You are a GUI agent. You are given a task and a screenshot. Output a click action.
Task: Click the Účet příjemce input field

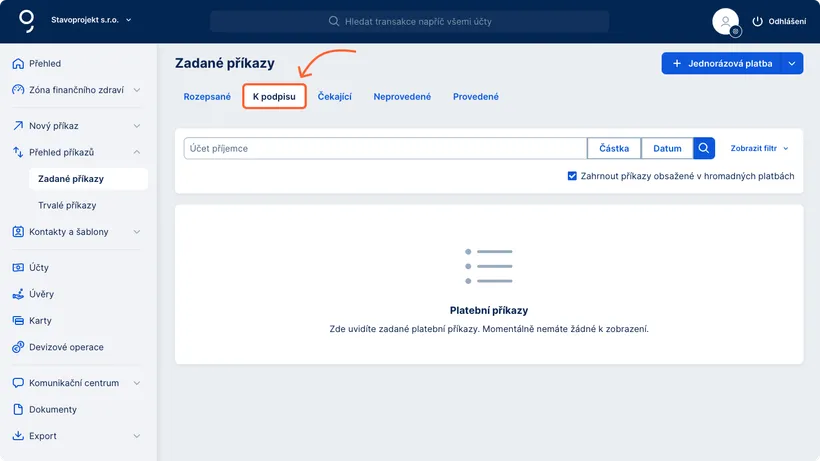tap(384, 148)
